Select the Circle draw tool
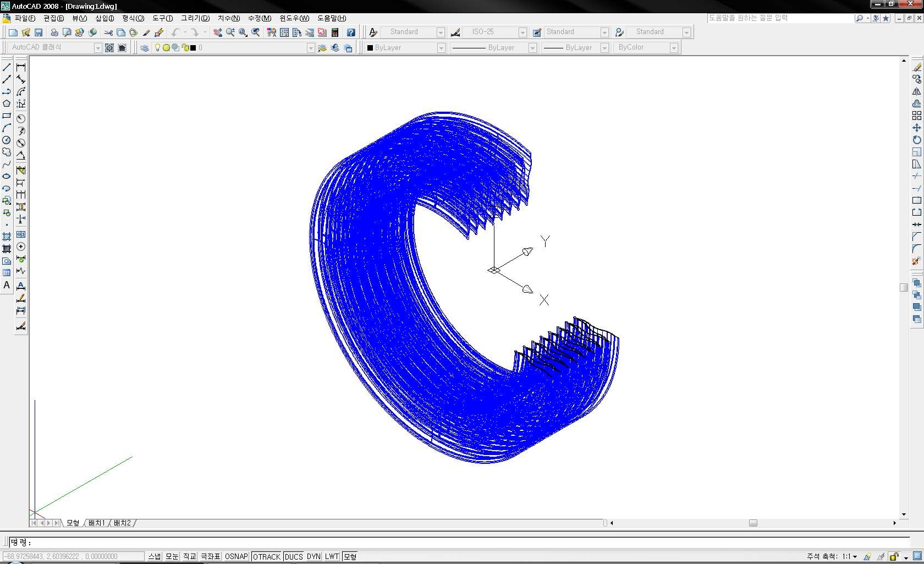This screenshot has width=924, height=564. (x=7, y=140)
